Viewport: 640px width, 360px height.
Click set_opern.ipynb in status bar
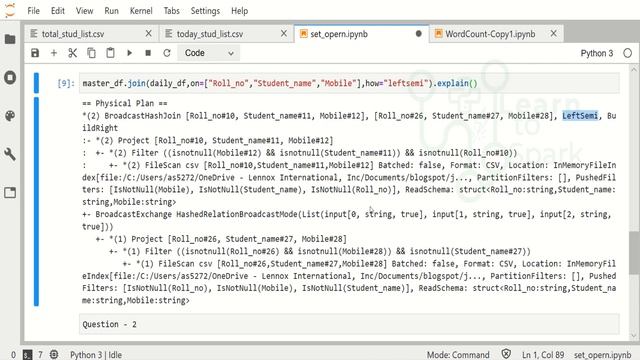coord(602,355)
